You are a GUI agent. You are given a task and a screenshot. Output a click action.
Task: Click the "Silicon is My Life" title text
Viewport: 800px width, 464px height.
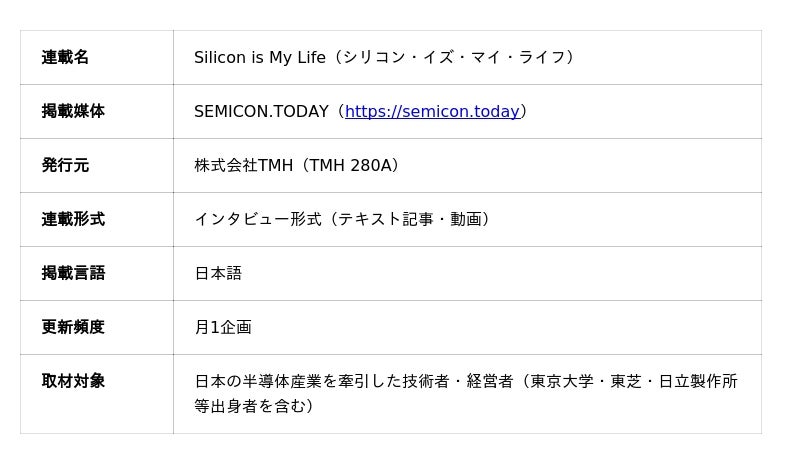click(260, 58)
